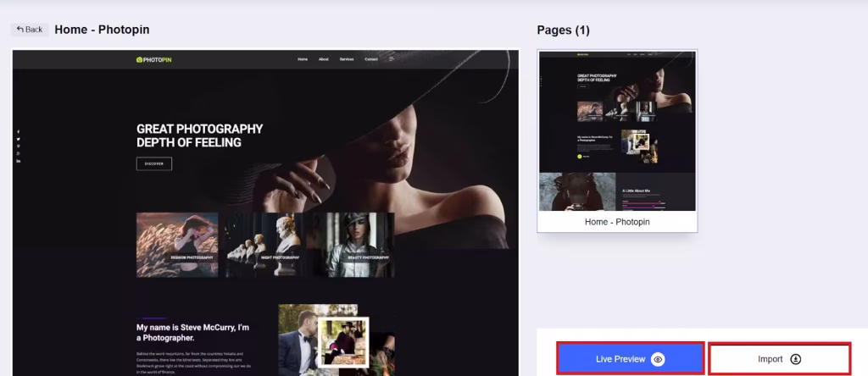Click the Fashion Photography image
The width and height of the screenshot is (868, 376).
tap(177, 245)
